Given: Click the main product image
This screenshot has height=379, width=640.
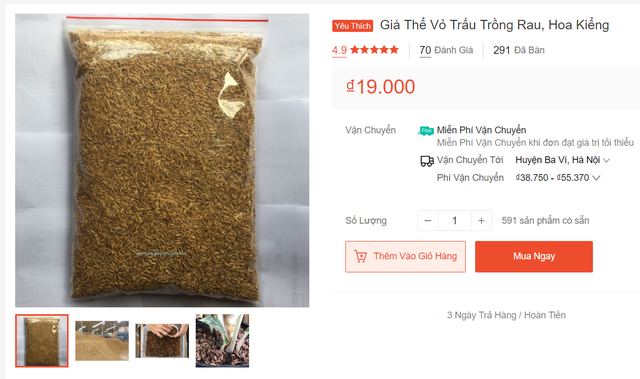Looking at the screenshot, I should 162,160.
